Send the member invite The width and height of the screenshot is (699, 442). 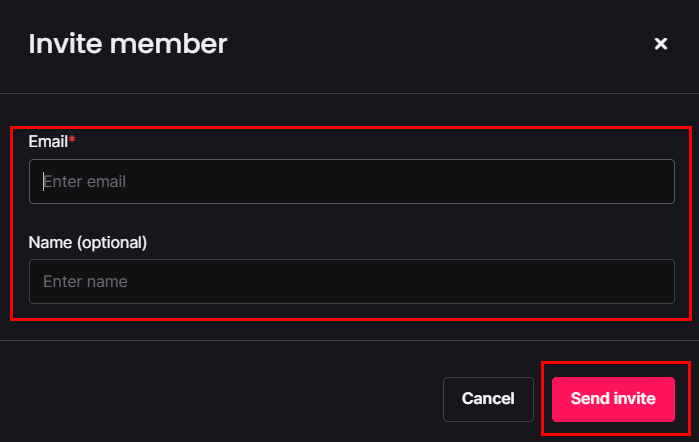click(x=613, y=399)
